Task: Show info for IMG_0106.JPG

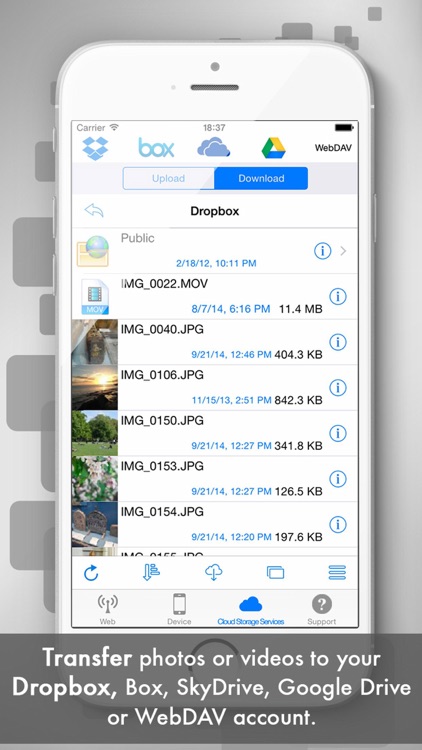Action: 338,387
